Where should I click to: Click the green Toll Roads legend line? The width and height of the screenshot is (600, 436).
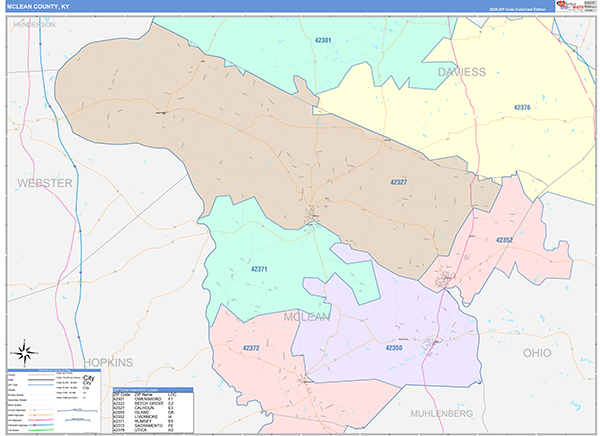click(41, 430)
